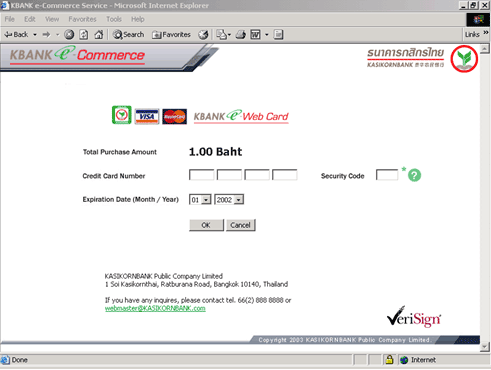
Task: Open Security Code help question icon
Action: coord(414,175)
